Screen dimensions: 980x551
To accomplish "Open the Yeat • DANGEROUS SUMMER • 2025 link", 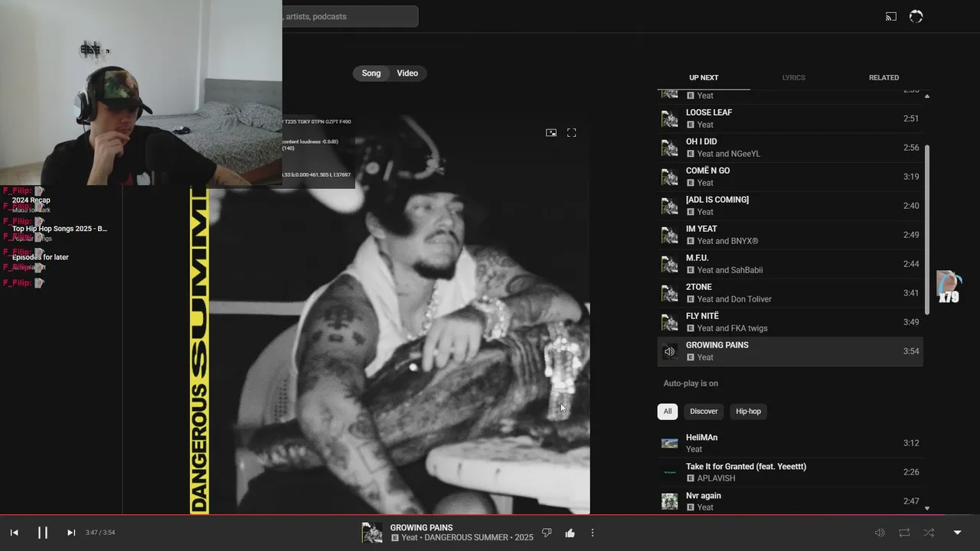I will [x=467, y=538].
